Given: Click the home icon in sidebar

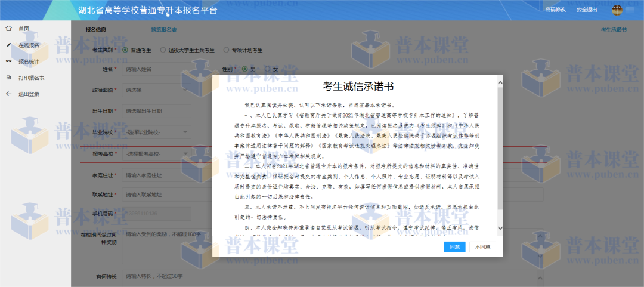Looking at the screenshot, I should [x=8, y=29].
